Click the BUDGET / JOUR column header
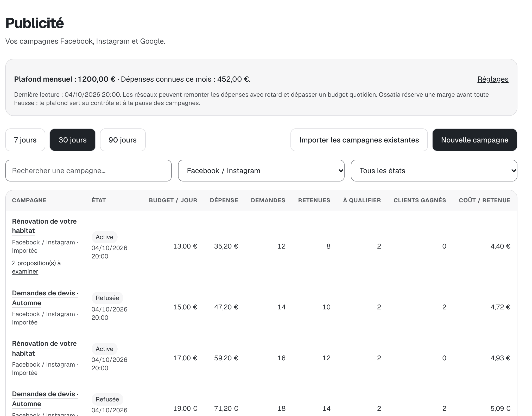532x416 pixels. [173, 200]
